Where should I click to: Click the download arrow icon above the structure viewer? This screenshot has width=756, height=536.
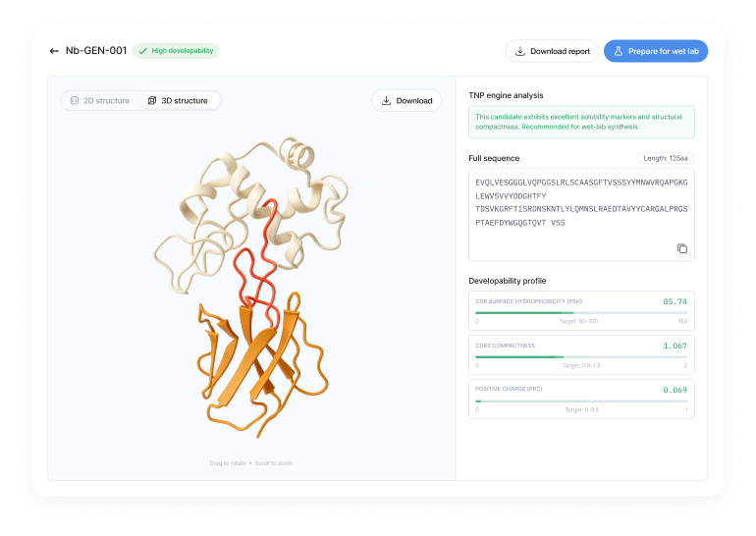[x=387, y=101]
